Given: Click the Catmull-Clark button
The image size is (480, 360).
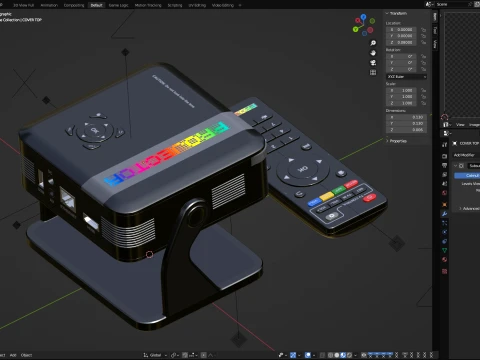Looking at the screenshot, I should click(x=467, y=175).
